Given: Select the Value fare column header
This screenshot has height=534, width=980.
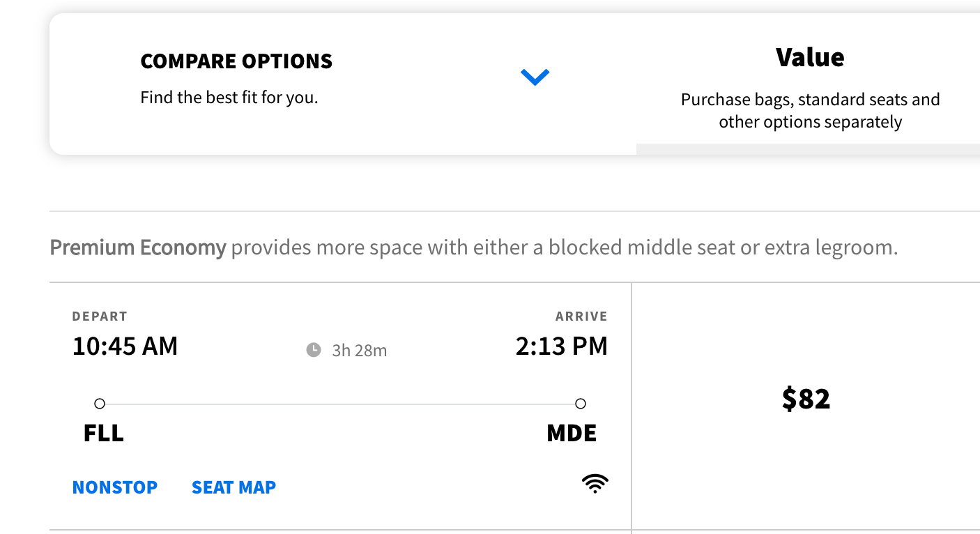Looking at the screenshot, I should 809,57.
